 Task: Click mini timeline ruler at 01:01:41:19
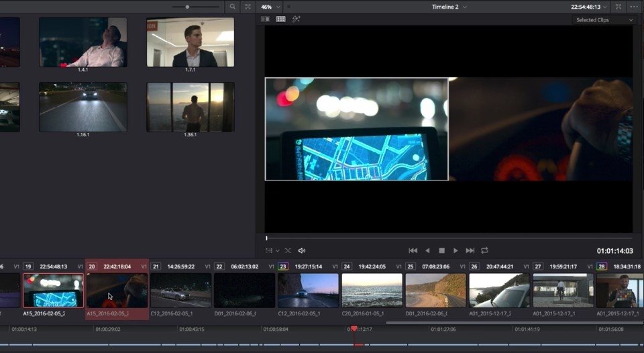pos(527,329)
